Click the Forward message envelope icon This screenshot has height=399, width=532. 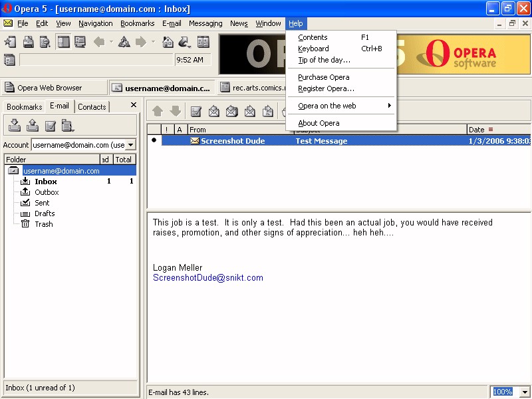250,111
